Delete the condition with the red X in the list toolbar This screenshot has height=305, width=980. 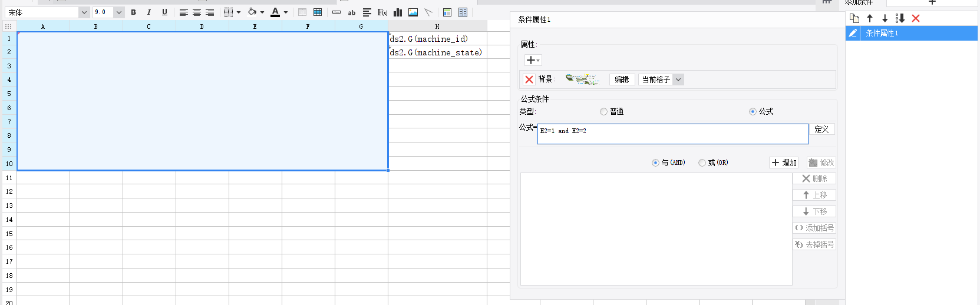[916, 18]
